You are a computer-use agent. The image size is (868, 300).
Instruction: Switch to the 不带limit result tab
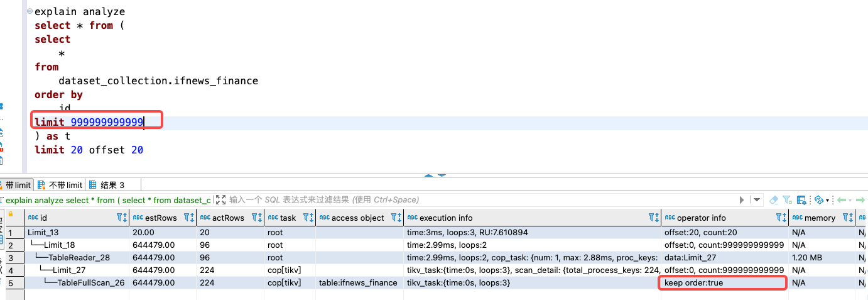[x=60, y=185]
